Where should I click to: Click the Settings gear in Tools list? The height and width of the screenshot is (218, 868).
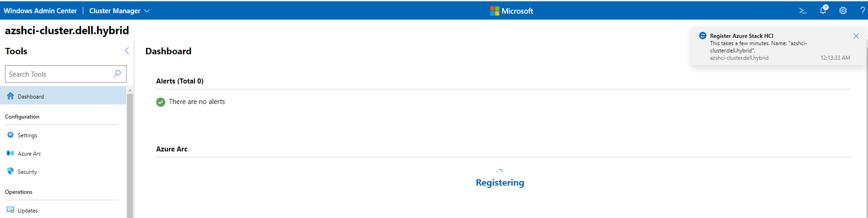click(10, 135)
